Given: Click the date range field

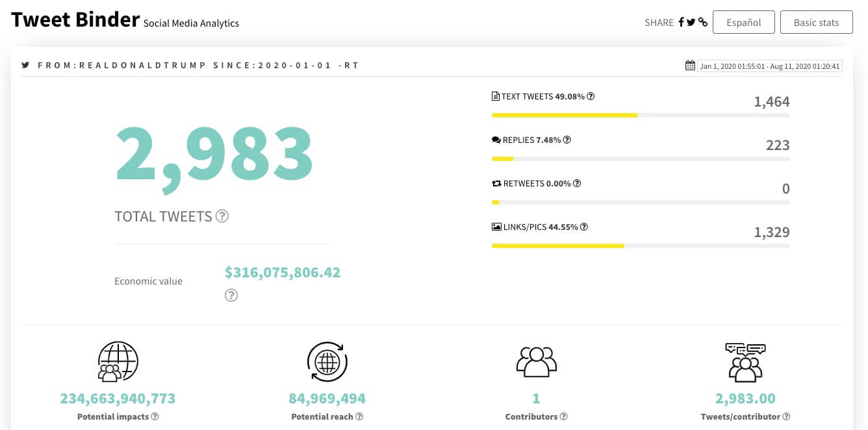Looking at the screenshot, I should tap(770, 66).
